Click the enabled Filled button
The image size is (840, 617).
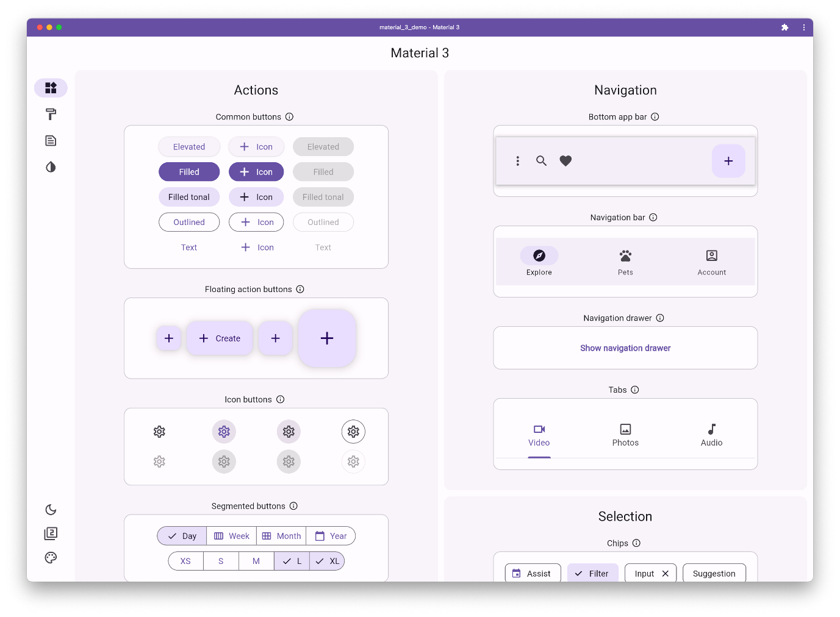pos(189,172)
